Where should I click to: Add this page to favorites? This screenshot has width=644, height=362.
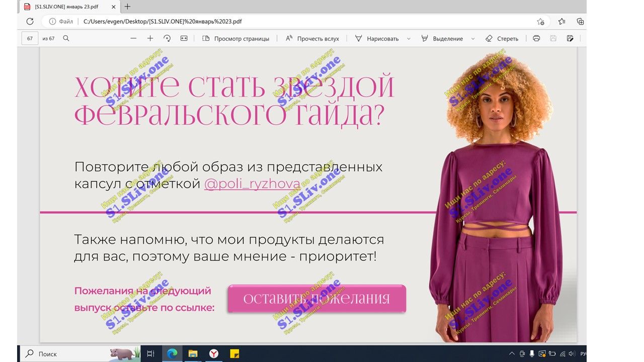click(x=540, y=22)
